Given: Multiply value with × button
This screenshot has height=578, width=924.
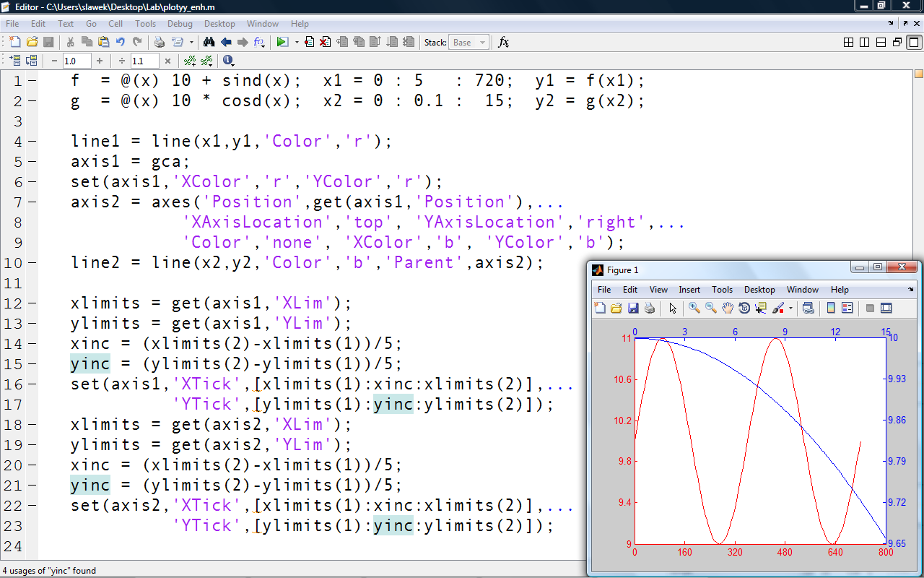Looking at the screenshot, I should [167, 61].
